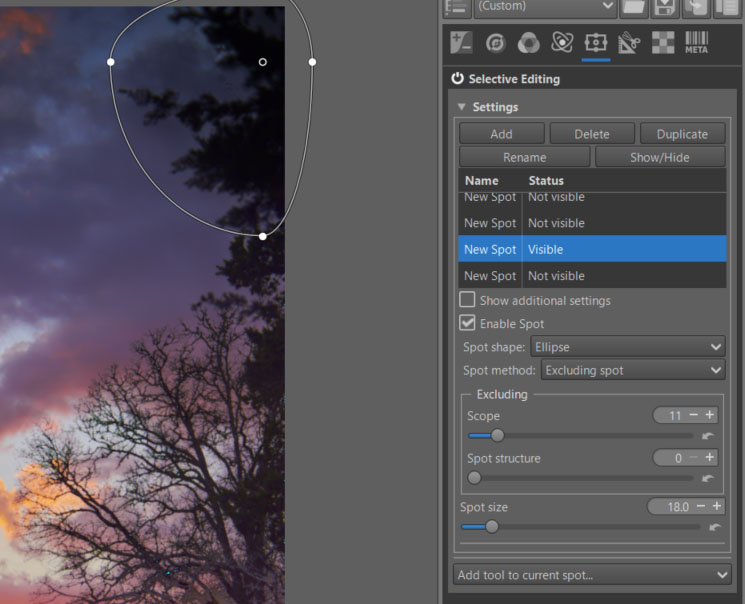Switch to the Detail tab icon
Viewport: 745px width, 604px height.
(x=495, y=42)
